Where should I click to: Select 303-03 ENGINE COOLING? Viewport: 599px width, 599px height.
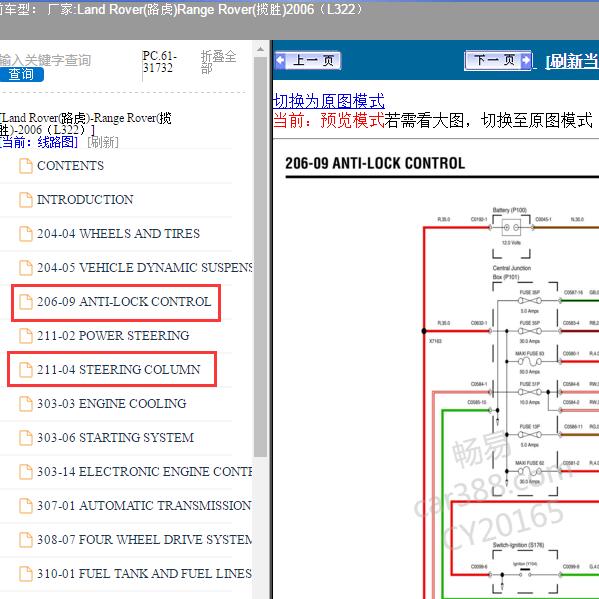[x=112, y=404]
